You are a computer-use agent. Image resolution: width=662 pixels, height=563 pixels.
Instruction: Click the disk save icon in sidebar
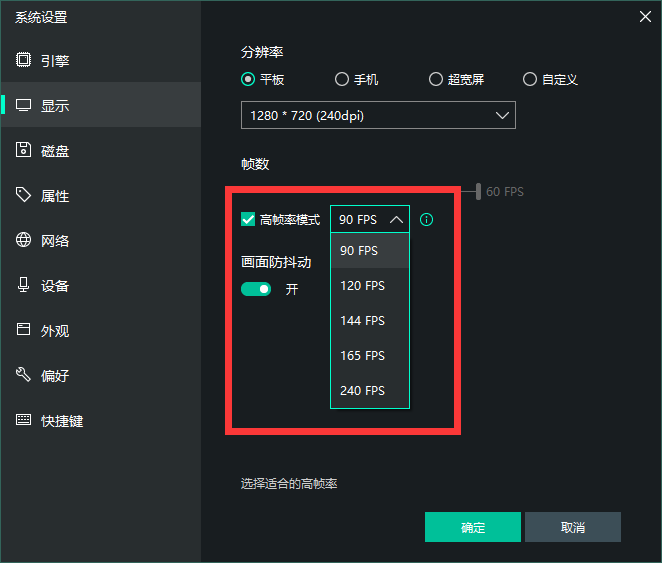pos(23,150)
